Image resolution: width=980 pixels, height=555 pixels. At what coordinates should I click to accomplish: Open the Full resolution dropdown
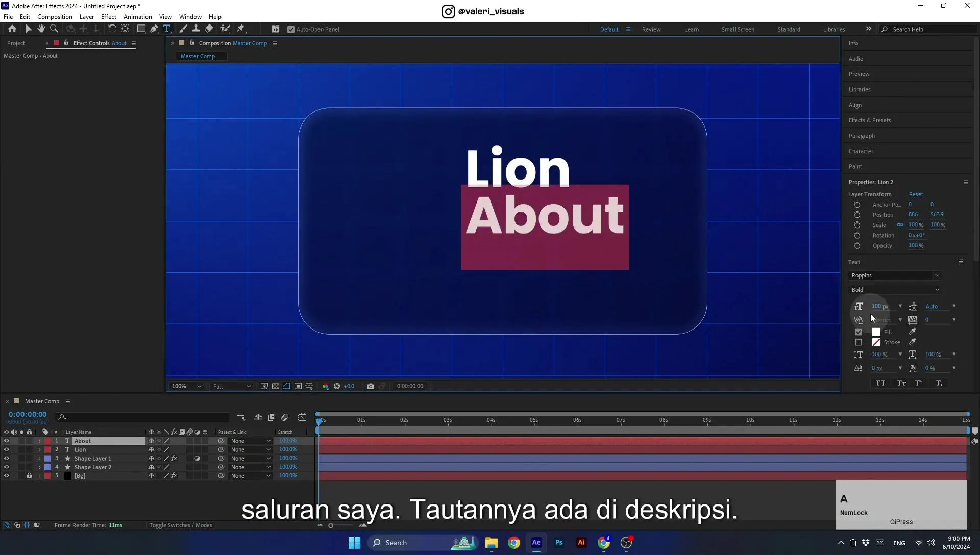click(231, 386)
